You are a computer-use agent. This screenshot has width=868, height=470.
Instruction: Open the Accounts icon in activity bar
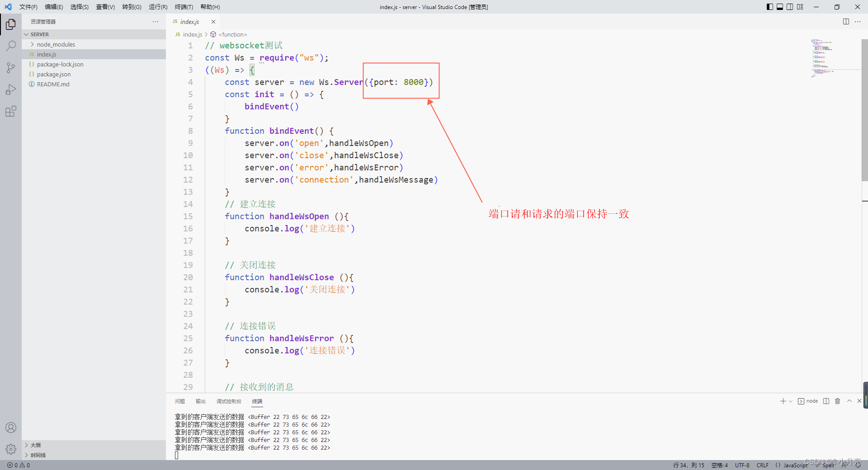(11, 428)
